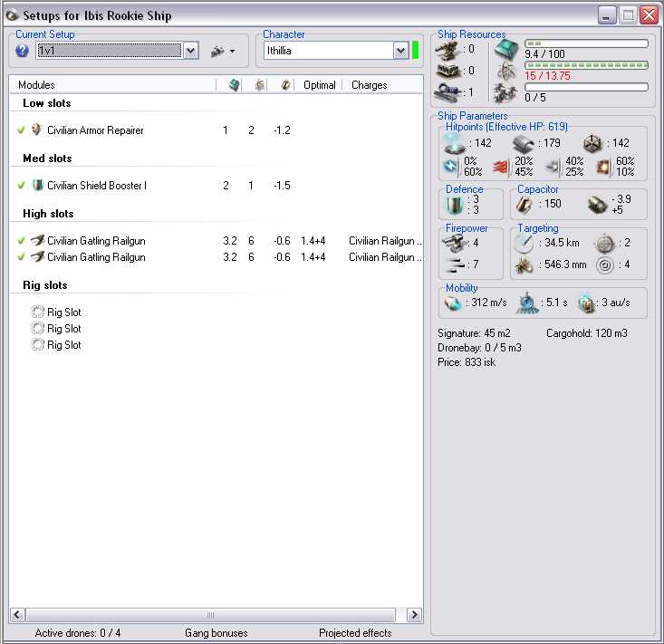
Task: Open the ship setup actions icon menu
Action: [x=223, y=52]
